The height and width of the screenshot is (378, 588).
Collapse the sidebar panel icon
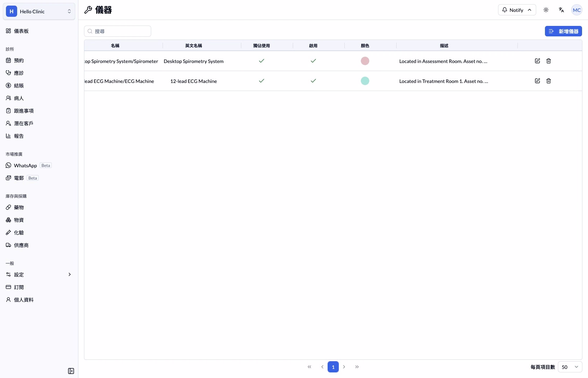tap(71, 371)
